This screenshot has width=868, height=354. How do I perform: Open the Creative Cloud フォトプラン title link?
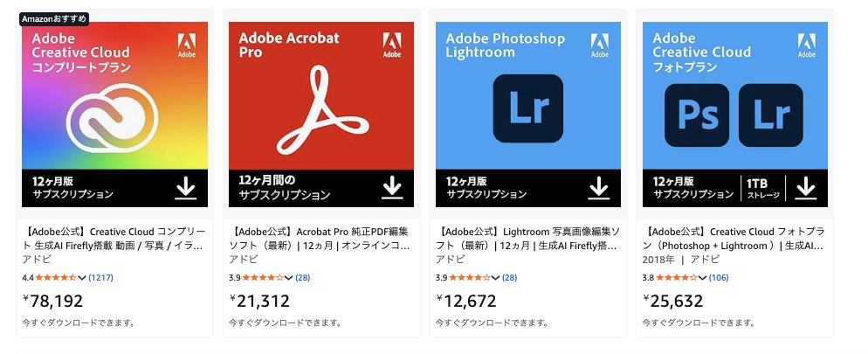tap(733, 239)
